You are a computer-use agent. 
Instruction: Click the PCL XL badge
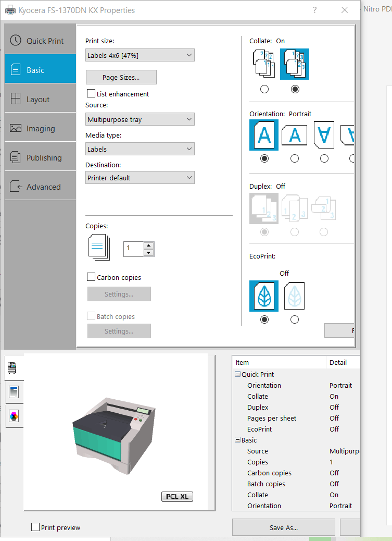[177, 497]
